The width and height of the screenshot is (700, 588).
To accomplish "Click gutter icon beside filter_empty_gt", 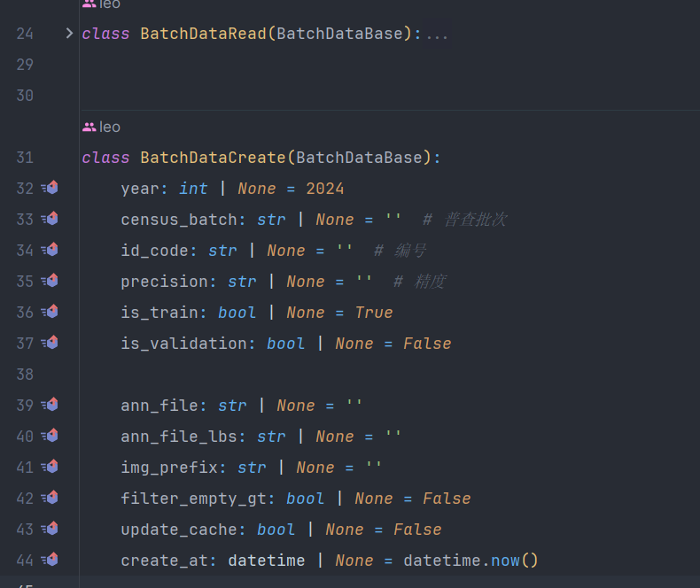I will 51,498.
